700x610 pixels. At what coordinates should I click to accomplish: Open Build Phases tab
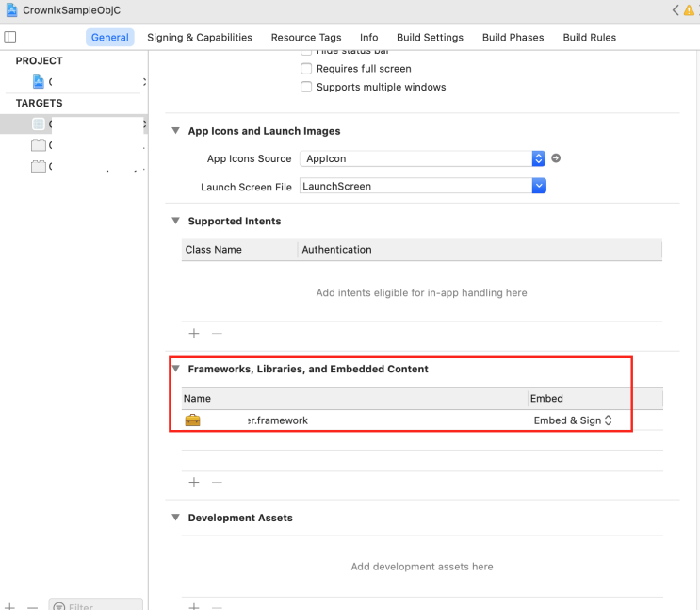pos(513,37)
